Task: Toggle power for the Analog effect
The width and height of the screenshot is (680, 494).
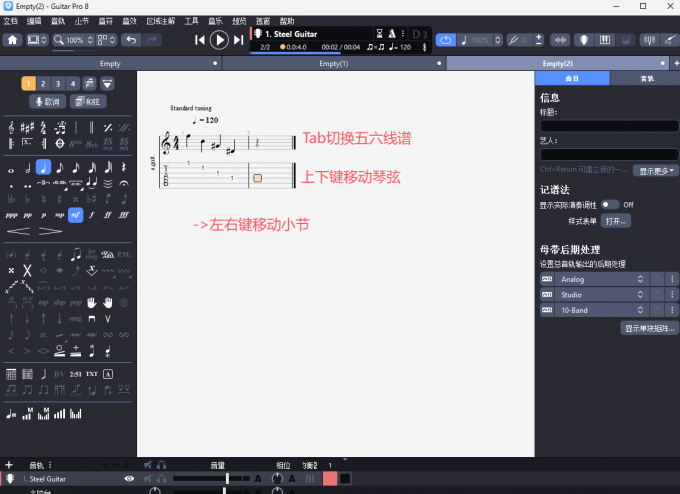Action: pos(657,279)
